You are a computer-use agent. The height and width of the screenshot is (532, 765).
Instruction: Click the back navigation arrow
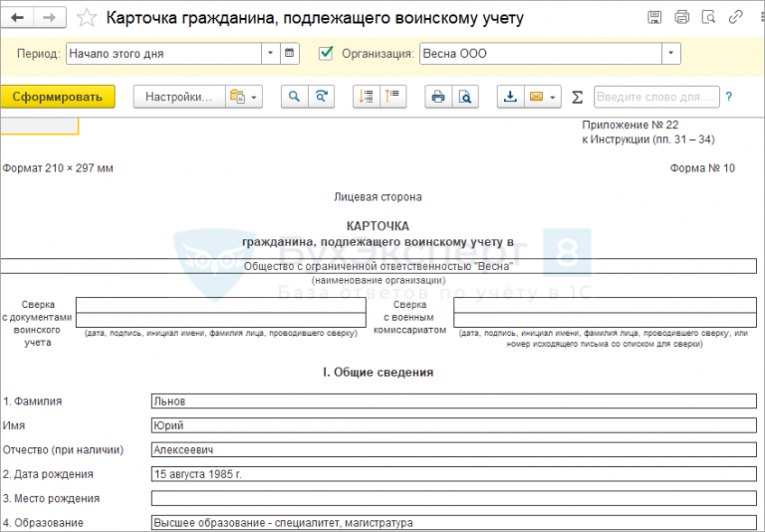click(19, 18)
